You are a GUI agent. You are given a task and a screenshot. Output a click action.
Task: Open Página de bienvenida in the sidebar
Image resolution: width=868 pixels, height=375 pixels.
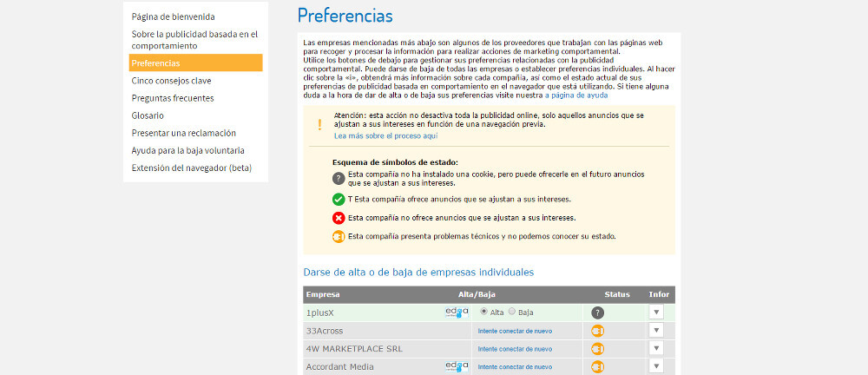[x=174, y=17]
